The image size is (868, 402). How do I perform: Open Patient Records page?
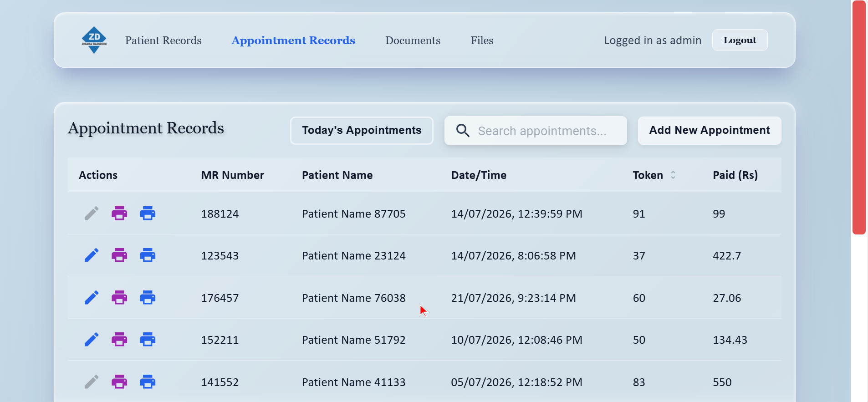tap(163, 41)
